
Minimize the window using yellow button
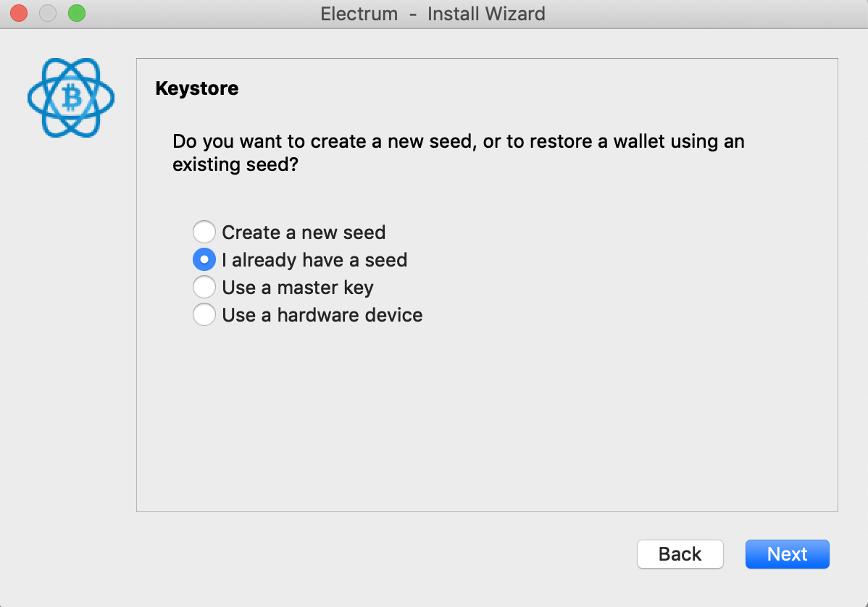click(x=48, y=13)
